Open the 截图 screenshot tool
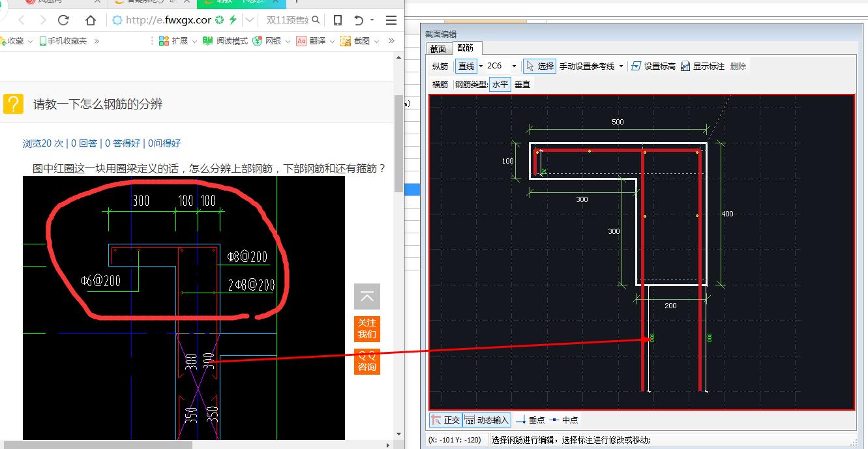Viewport: 868px width, 449px height. (x=355, y=40)
